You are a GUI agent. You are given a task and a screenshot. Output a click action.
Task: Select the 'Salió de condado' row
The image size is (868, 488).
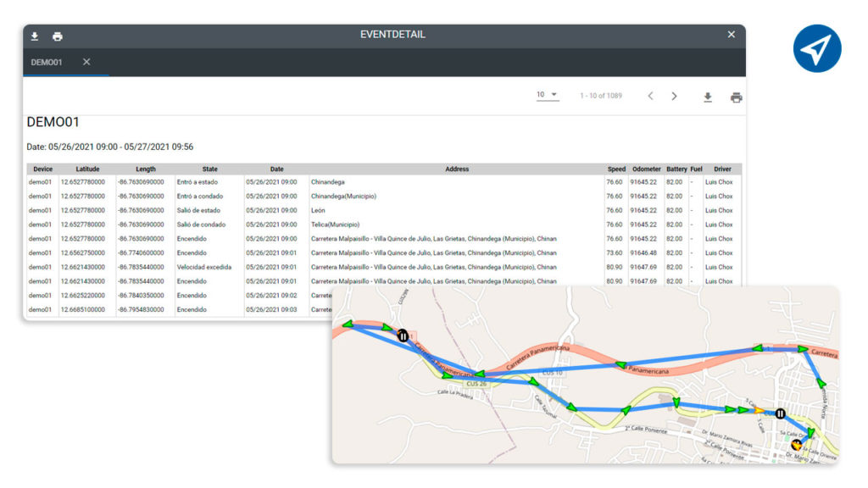[x=384, y=225]
